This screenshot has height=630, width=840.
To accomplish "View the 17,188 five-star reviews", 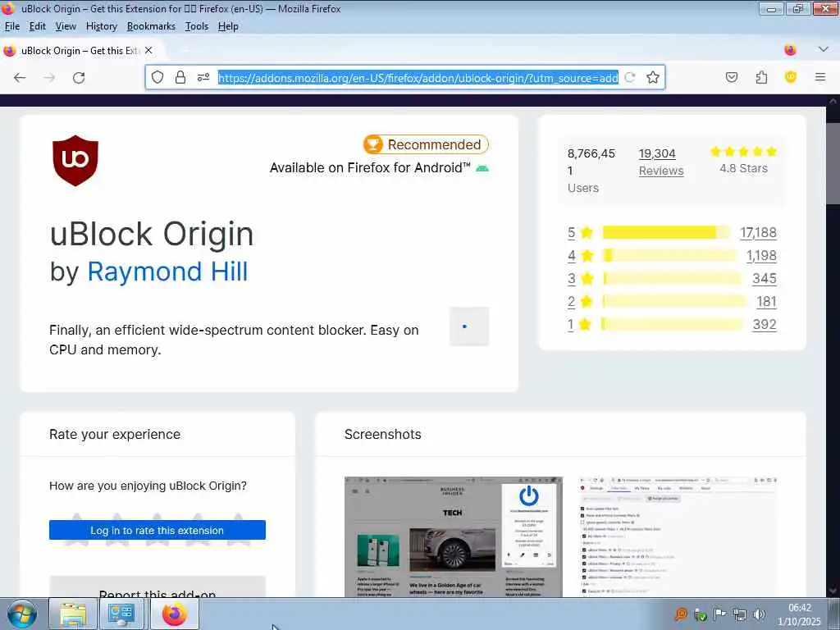I will (758, 232).
